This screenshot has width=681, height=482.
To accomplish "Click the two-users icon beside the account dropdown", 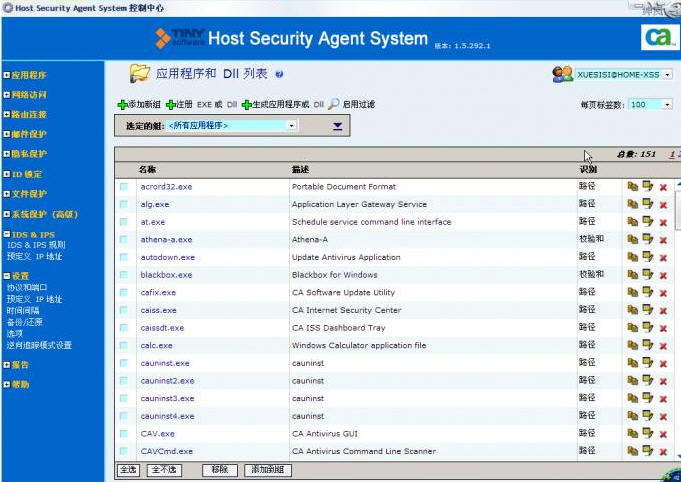I will coord(563,74).
